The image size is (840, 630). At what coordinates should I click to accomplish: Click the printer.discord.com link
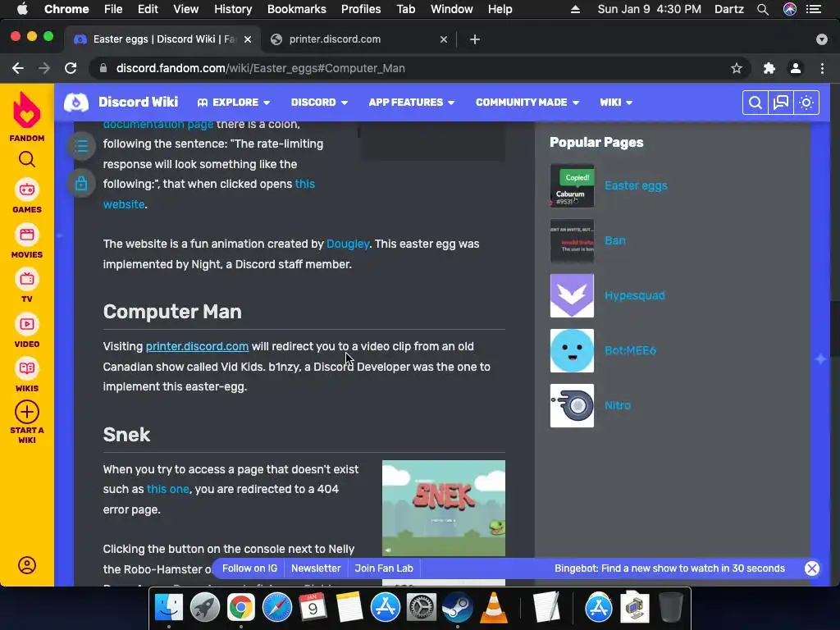(197, 347)
